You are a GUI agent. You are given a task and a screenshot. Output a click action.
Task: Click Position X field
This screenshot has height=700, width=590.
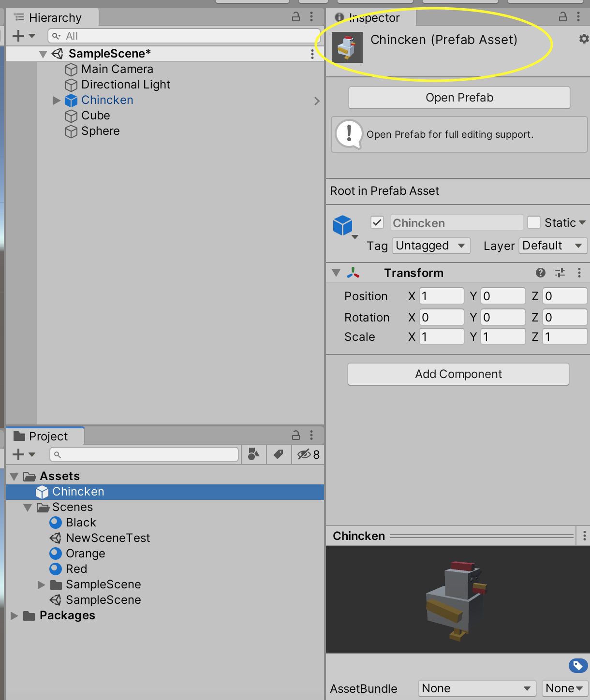pos(442,296)
